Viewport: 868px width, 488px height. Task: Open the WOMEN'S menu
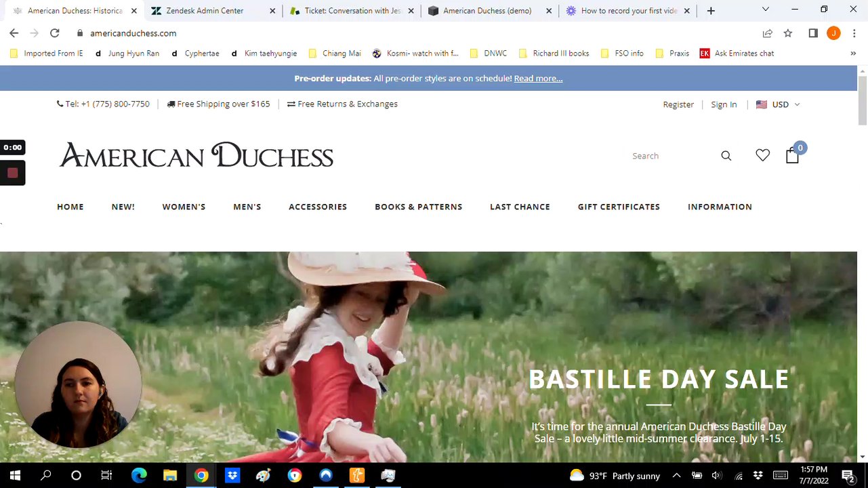184,207
